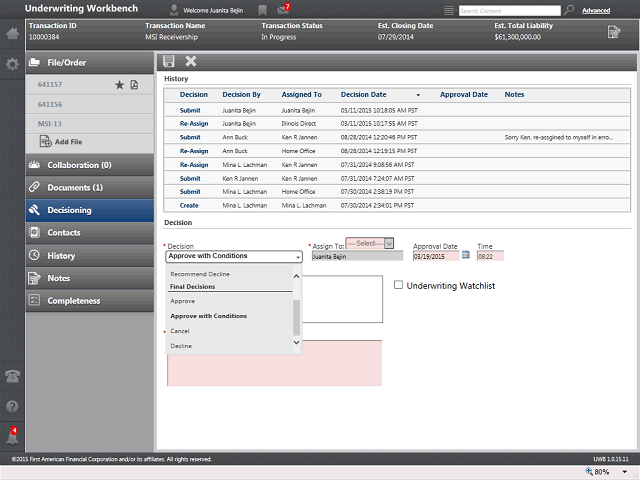Image resolution: width=640 pixels, height=480 pixels.
Task: Sort by Notes column header
Action: point(514,95)
